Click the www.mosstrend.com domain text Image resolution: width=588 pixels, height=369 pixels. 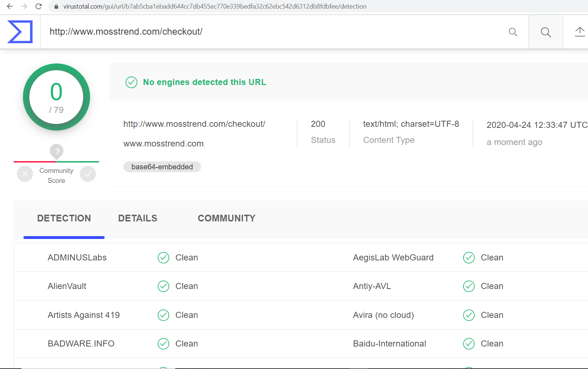click(x=163, y=144)
